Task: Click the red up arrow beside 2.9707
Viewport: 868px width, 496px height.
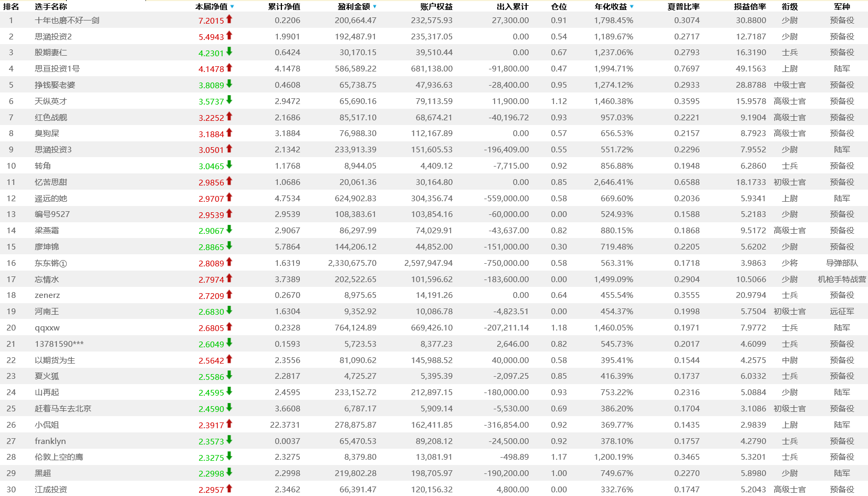Action: (x=229, y=198)
